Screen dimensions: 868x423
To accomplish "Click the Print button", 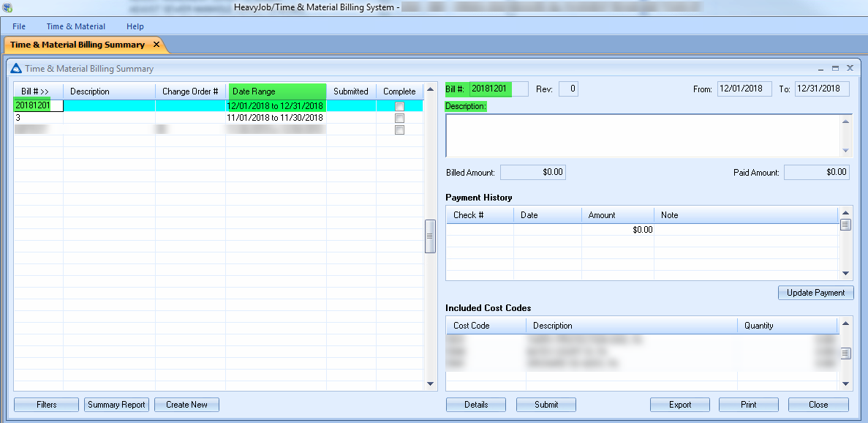I will click(x=748, y=405).
